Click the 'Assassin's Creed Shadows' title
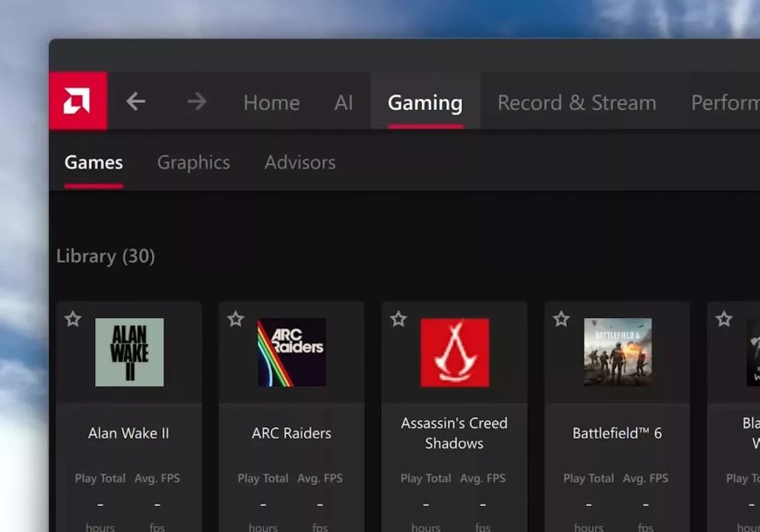The width and height of the screenshot is (760, 532). click(454, 433)
